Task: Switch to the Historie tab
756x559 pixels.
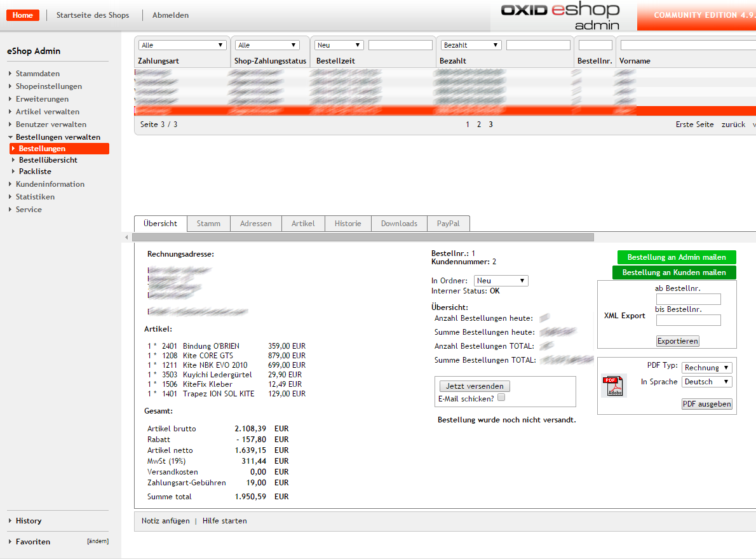Action: [x=348, y=224]
